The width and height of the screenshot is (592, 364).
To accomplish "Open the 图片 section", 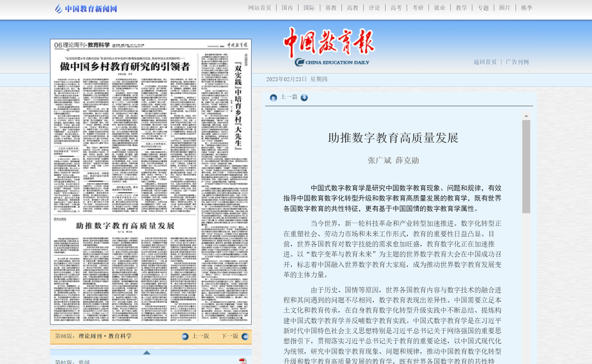I will (x=505, y=8).
